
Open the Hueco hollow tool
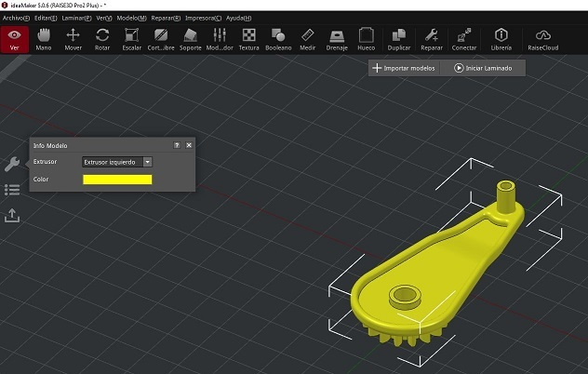click(366, 39)
